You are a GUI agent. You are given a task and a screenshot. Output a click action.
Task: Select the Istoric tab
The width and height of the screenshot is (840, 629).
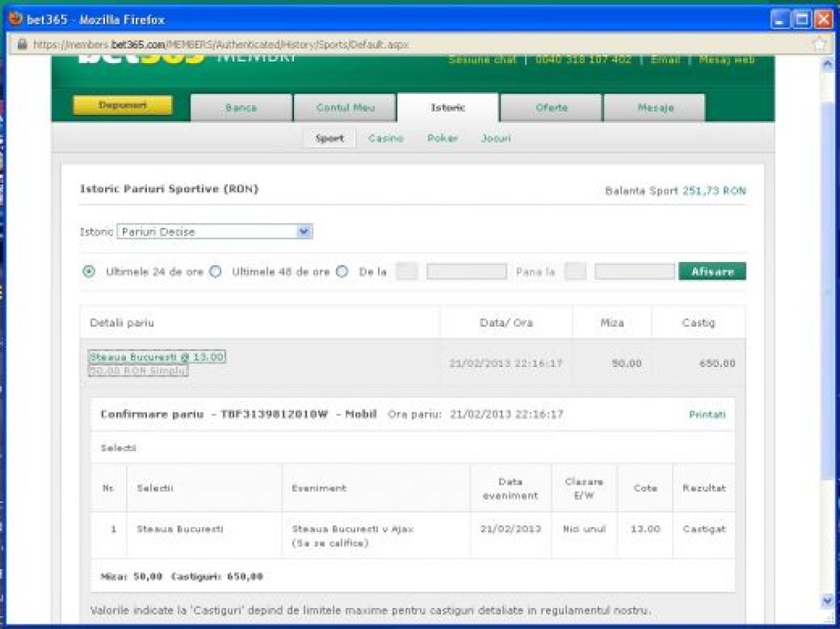(448, 108)
